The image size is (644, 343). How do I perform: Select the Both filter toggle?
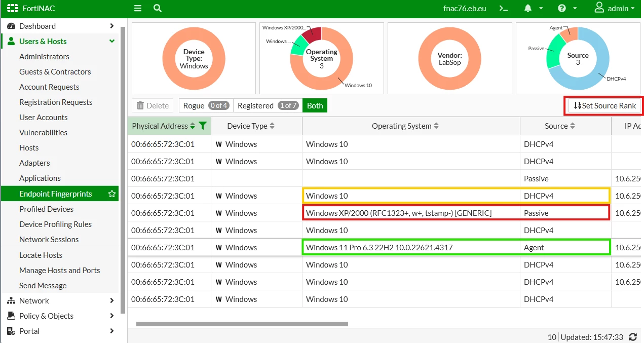coord(315,105)
